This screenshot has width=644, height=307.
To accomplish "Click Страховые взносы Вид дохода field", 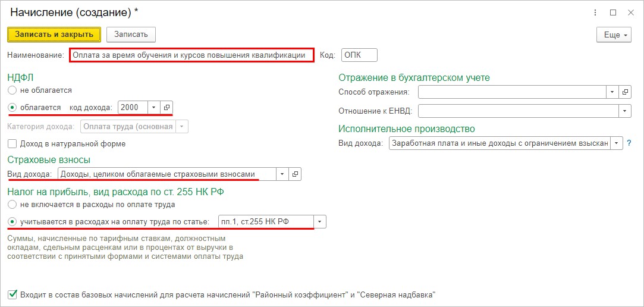I will pos(167,174).
